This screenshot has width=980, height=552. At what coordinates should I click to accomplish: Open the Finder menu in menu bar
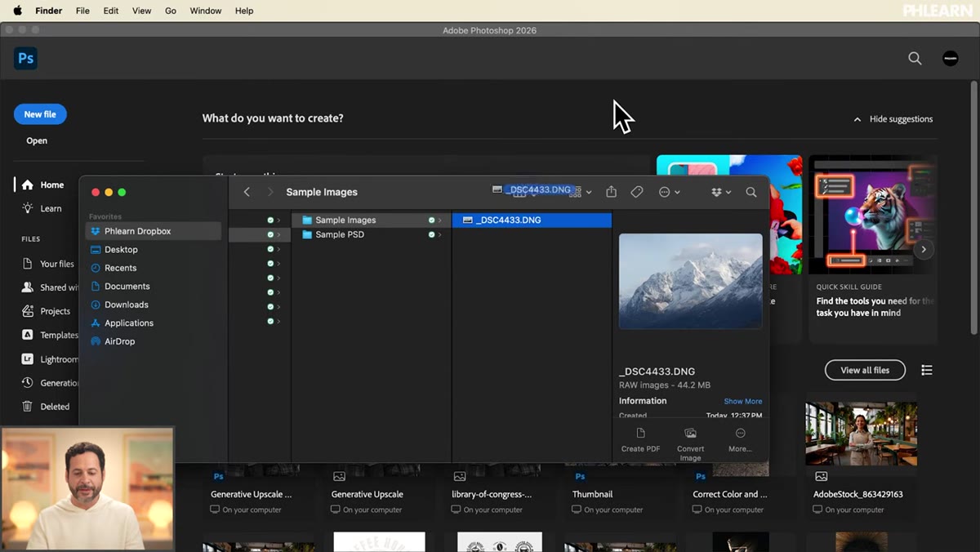tap(49, 11)
